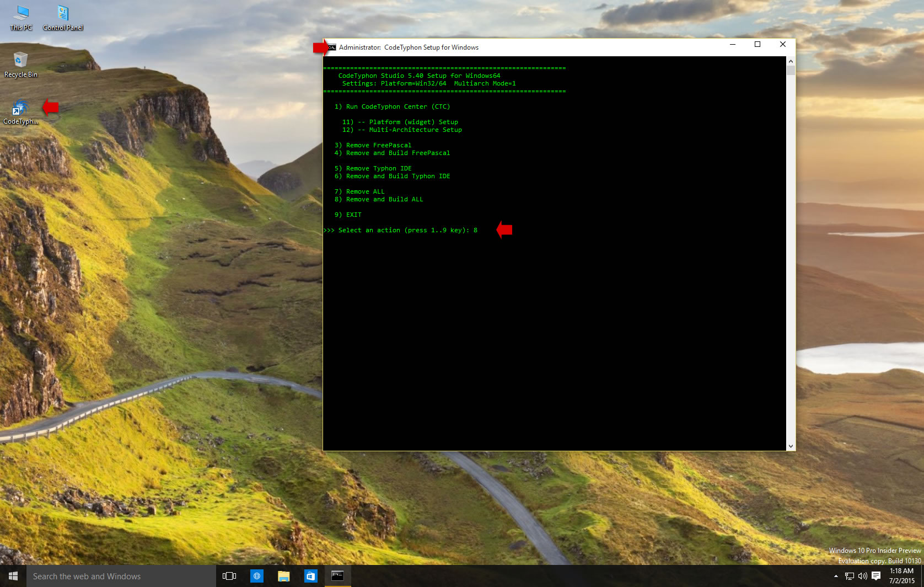This screenshot has height=587, width=924.
Task: Click the console scrollbar up arrow
Action: coord(791,61)
